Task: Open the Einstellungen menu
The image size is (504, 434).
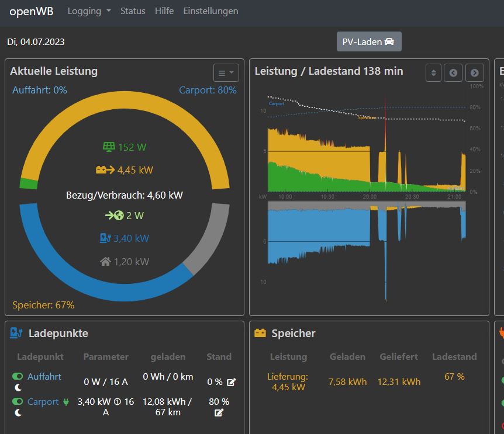Action: 210,11
